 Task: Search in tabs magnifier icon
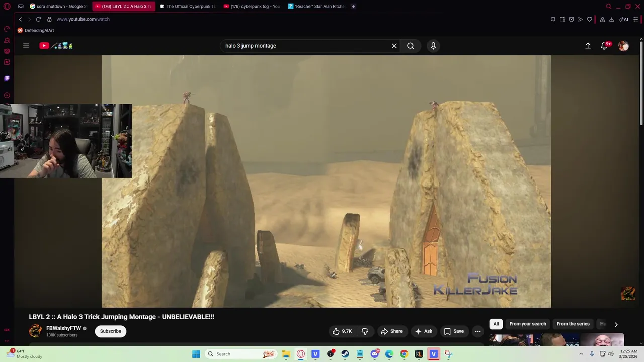(x=608, y=6)
